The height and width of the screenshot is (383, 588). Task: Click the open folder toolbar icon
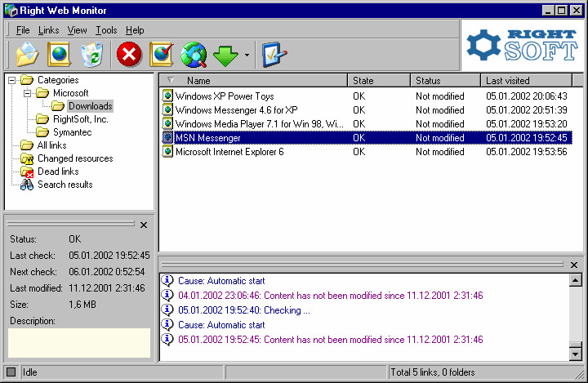(x=27, y=55)
